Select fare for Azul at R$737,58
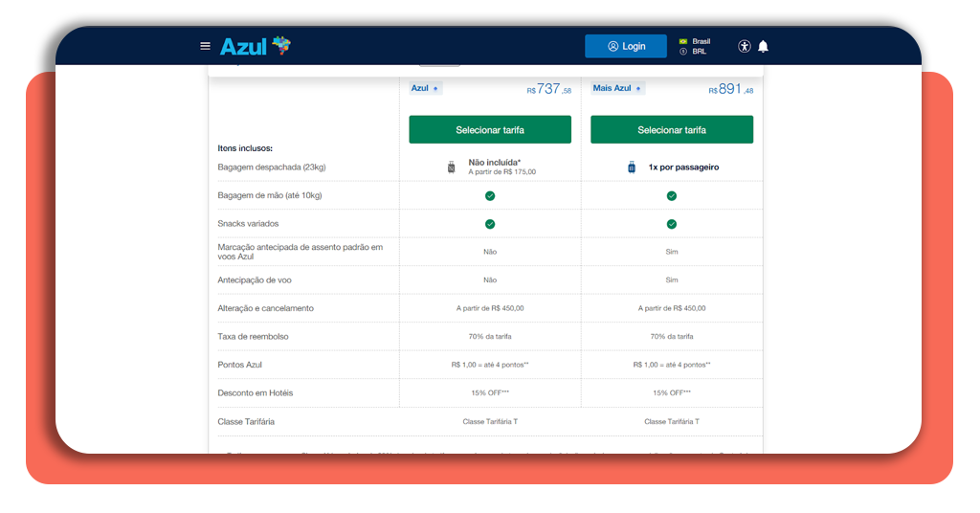This screenshot has width=980, height=513. click(490, 129)
